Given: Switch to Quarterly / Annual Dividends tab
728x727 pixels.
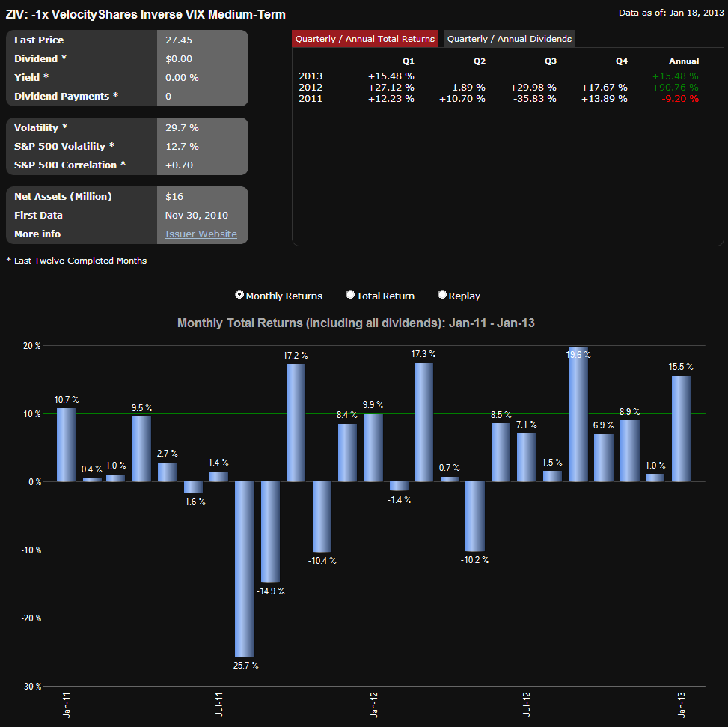Looking at the screenshot, I should click(x=510, y=39).
